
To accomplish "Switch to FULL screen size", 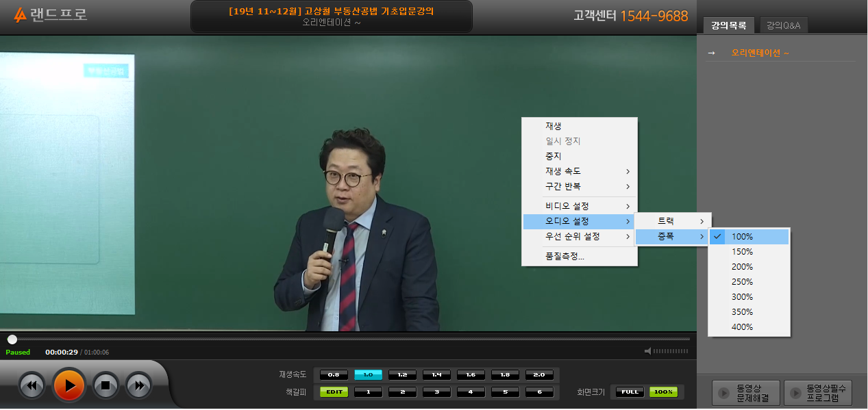I will pyautogui.click(x=630, y=392).
